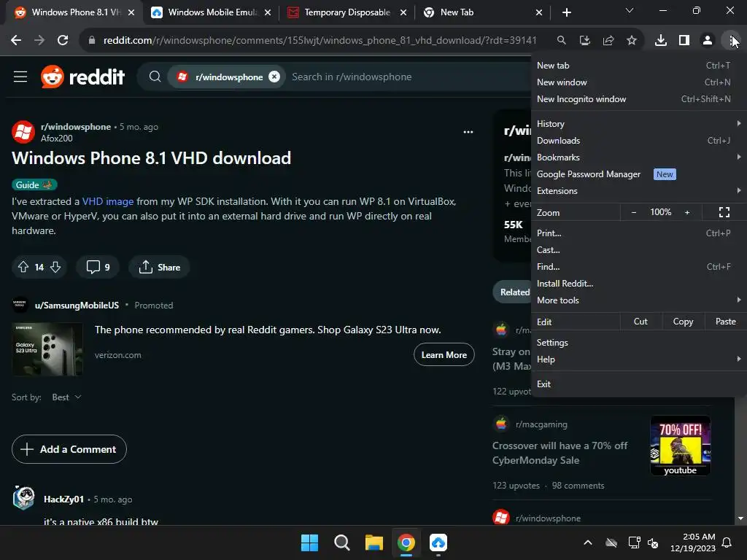Click Paste in the Edit row

[725, 322]
